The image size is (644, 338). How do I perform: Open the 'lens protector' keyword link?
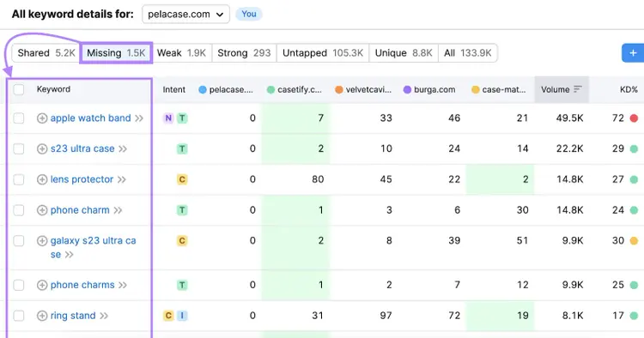pyautogui.click(x=82, y=179)
